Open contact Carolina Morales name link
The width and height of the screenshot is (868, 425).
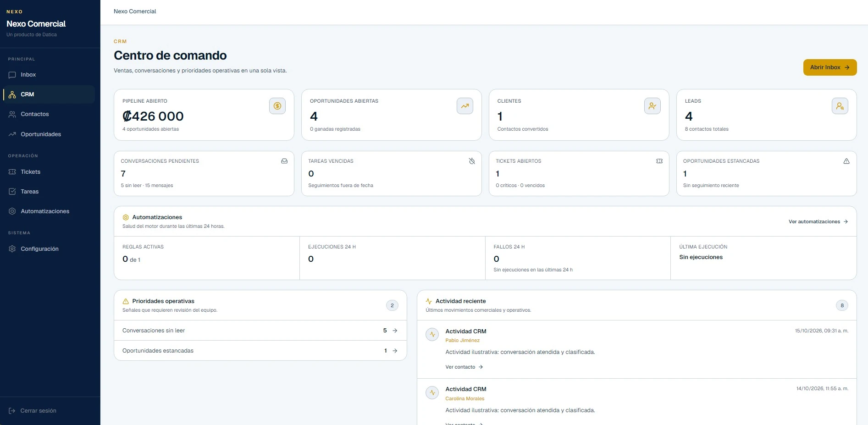(x=464, y=399)
